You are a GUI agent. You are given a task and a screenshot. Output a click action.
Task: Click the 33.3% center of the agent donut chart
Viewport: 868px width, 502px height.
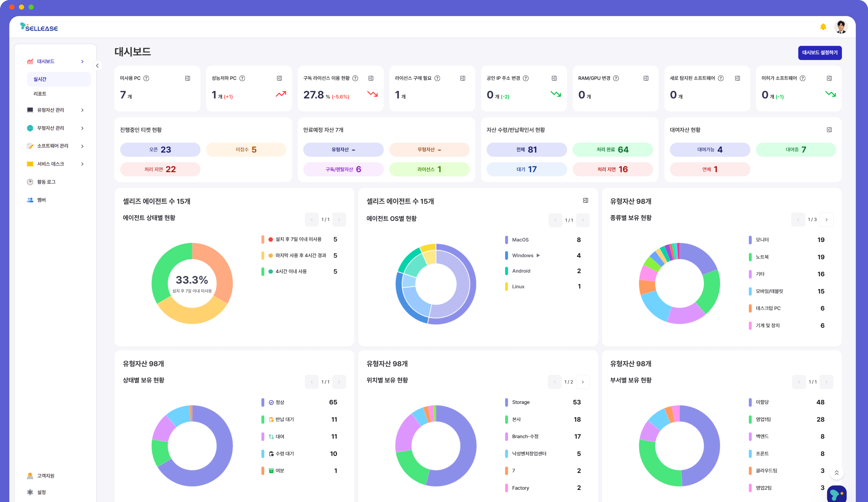click(192, 280)
